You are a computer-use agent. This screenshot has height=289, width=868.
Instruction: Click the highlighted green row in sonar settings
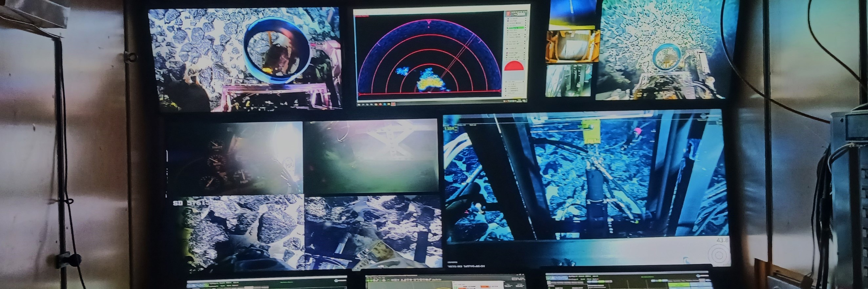[x=516, y=28]
